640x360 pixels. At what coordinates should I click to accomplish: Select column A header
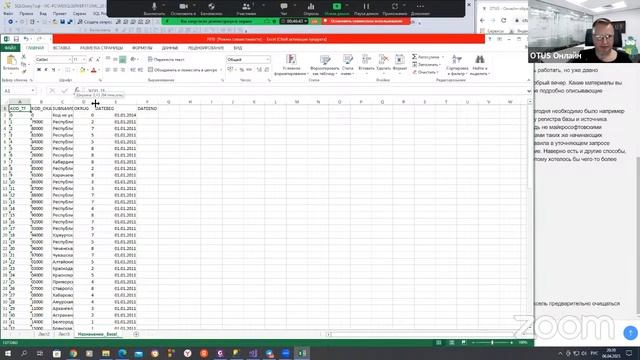point(20,102)
